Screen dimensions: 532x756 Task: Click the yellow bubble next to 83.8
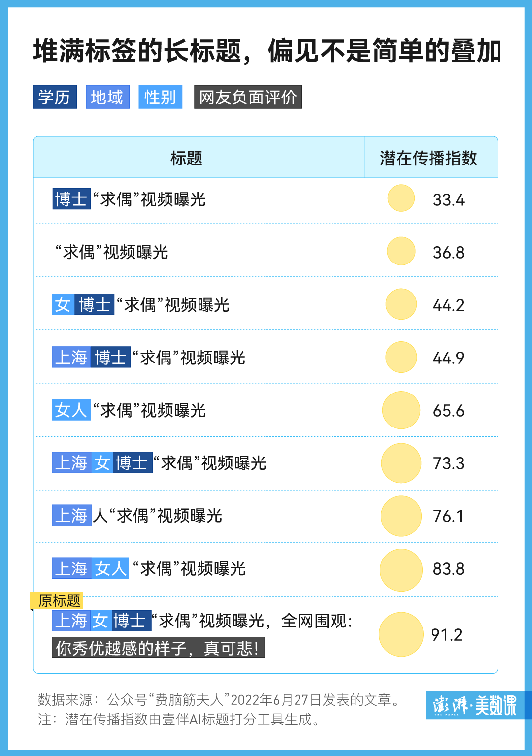401,570
